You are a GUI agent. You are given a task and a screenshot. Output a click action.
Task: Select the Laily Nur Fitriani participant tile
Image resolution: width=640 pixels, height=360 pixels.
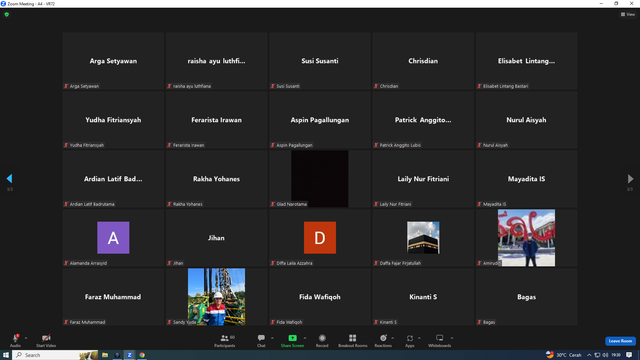[423, 179]
